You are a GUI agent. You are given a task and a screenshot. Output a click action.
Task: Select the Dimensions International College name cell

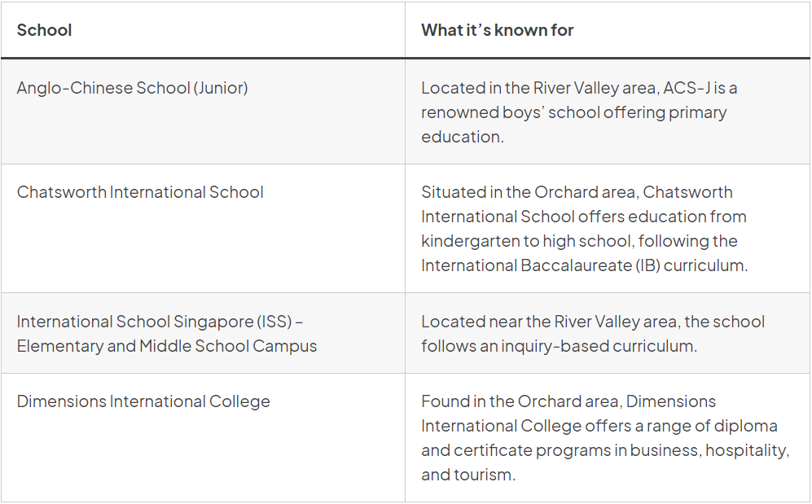tap(143, 401)
